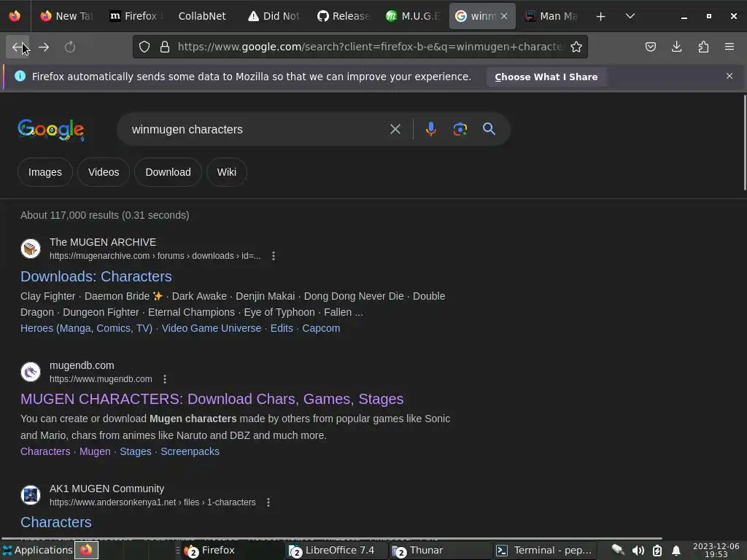Click the network icon in the system tray
Screen dimensions: 747x560
(618, 550)
